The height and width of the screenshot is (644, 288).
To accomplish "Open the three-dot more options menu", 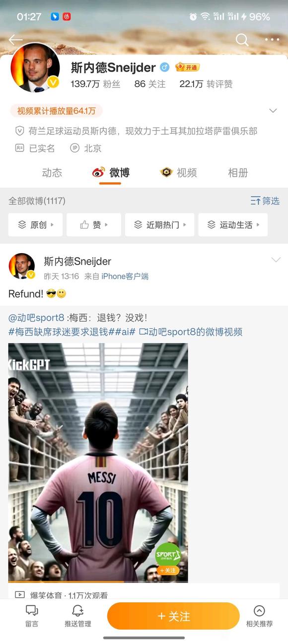I will coord(272,40).
